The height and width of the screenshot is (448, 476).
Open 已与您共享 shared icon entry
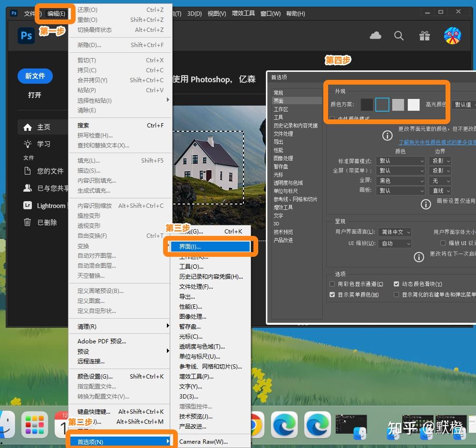(x=46, y=188)
